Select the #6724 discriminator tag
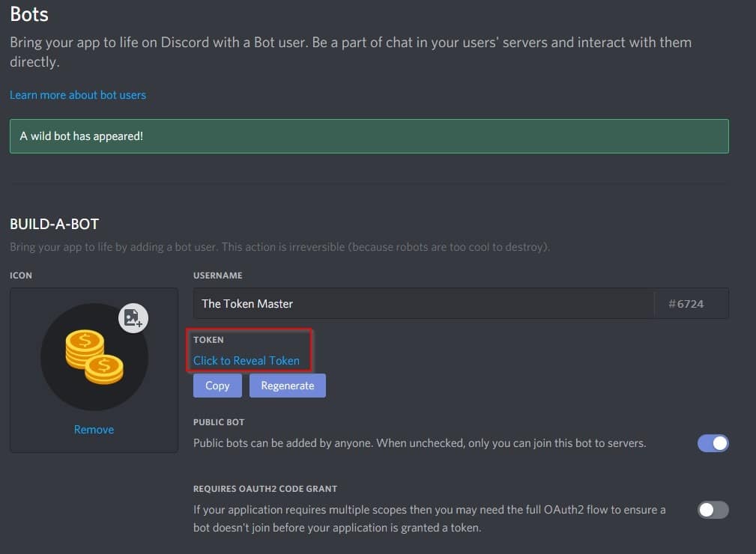 (x=686, y=304)
